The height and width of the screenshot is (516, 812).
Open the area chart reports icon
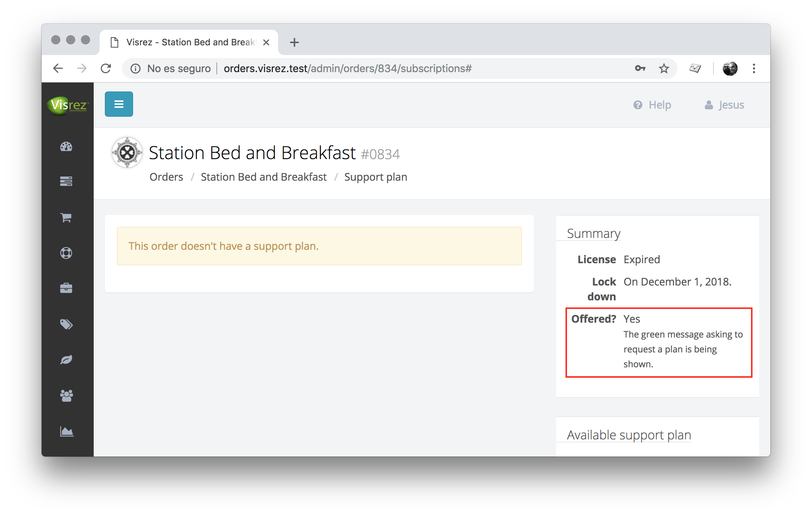coord(67,431)
